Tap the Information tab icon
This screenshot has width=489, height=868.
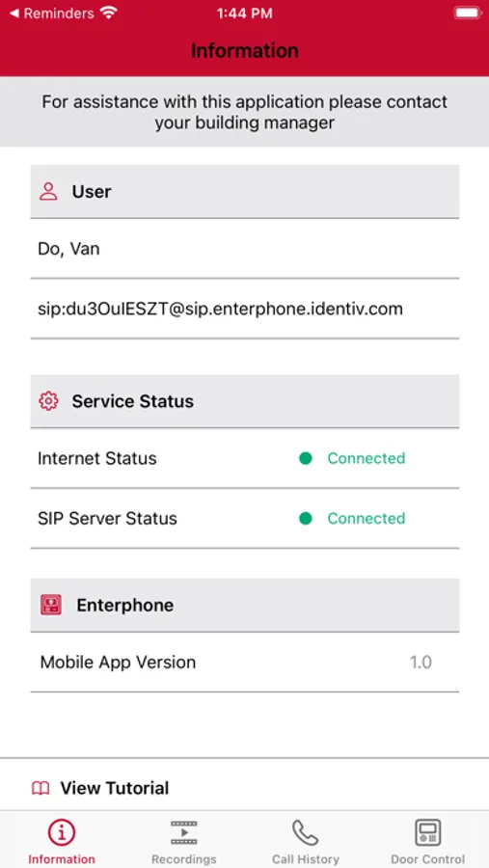[62, 832]
